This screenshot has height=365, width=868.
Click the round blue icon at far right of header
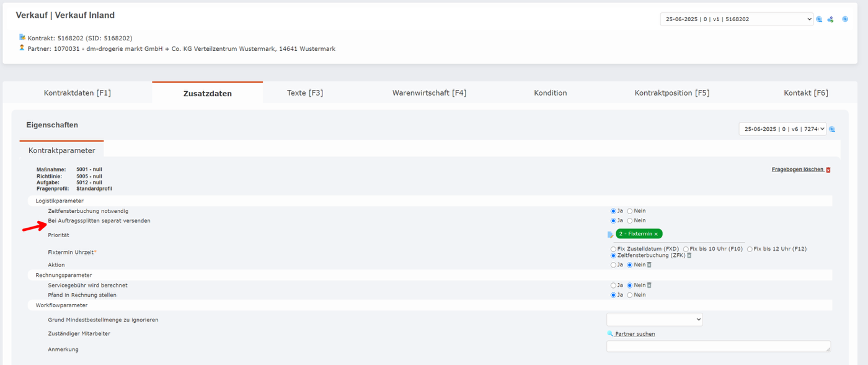(845, 19)
